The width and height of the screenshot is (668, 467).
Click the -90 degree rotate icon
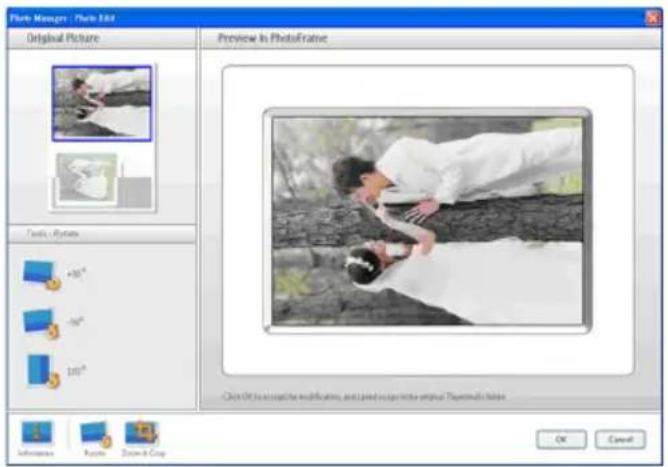[40, 323]
